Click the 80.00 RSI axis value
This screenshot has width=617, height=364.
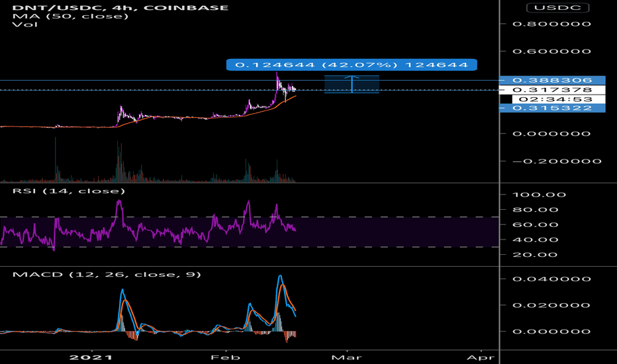(535, 210)
